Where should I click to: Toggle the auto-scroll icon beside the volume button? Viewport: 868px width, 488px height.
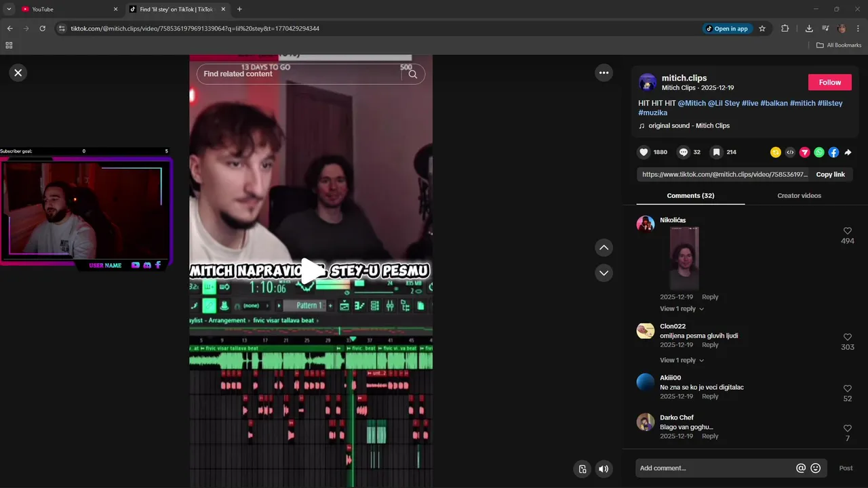[x=582, y=468]
